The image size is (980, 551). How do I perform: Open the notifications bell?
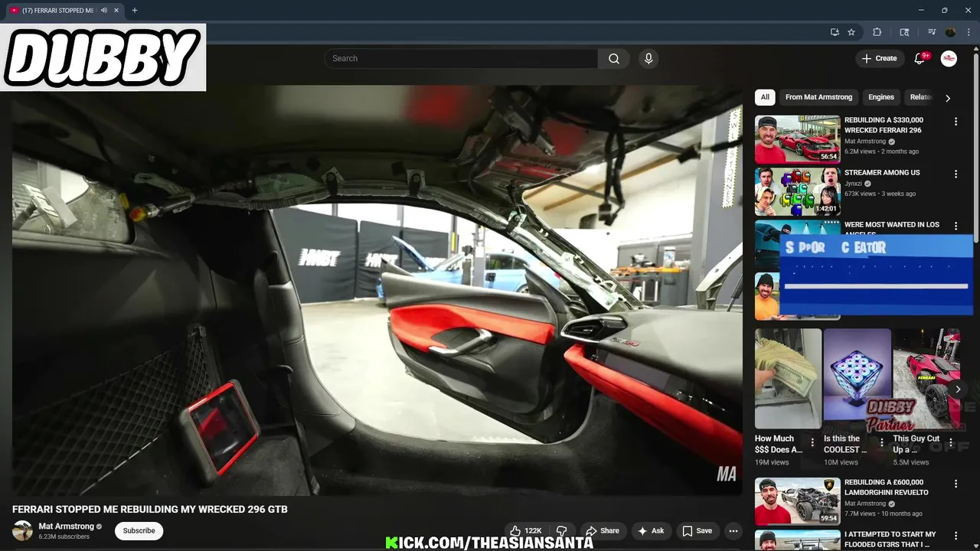tap(920, 59)
